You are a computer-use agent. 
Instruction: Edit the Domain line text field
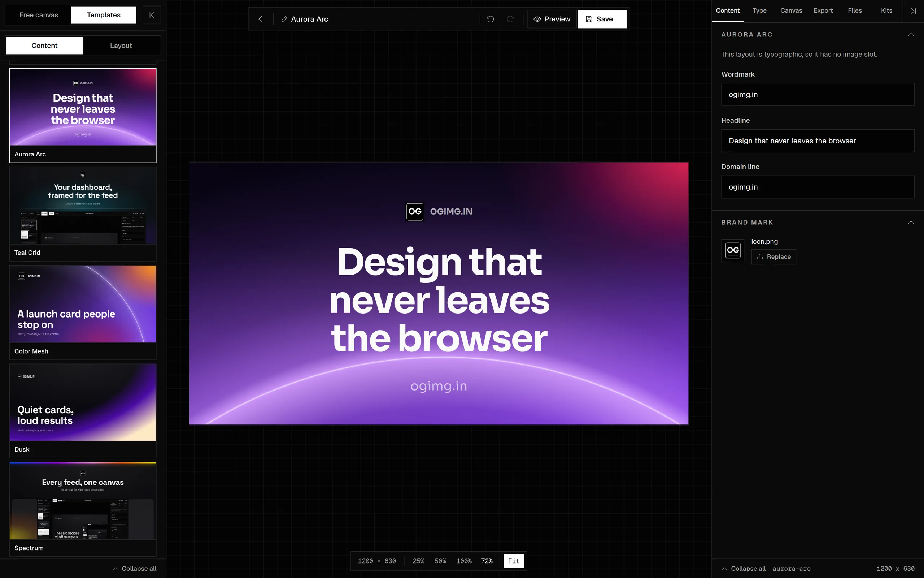click(x=818, y=187)
